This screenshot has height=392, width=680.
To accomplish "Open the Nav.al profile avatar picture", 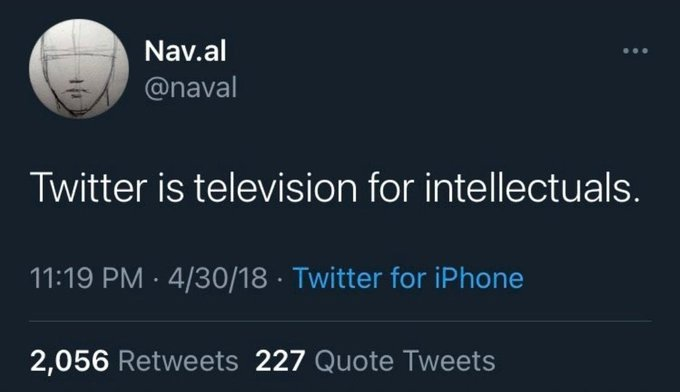I will 79,69.
